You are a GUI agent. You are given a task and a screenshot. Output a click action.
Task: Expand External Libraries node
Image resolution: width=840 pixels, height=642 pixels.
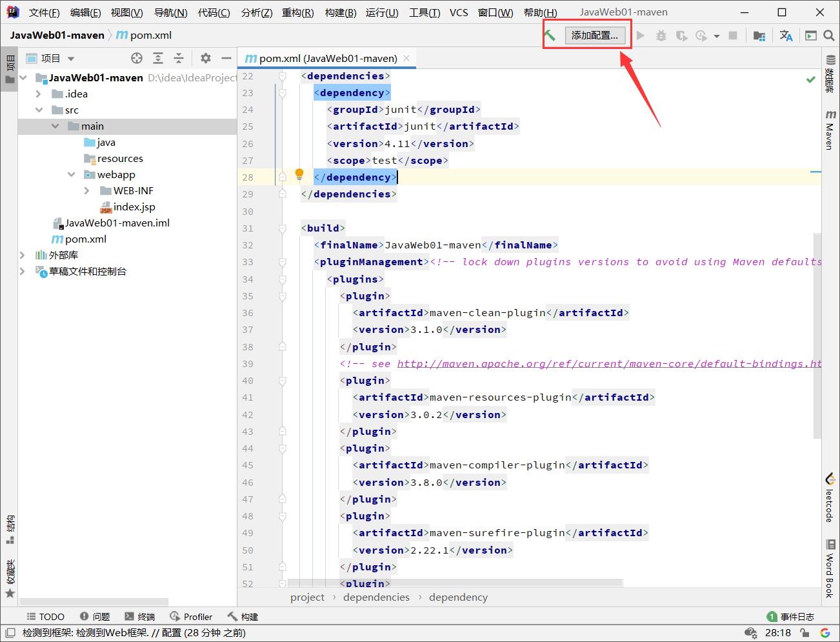(x=23, y=255)
